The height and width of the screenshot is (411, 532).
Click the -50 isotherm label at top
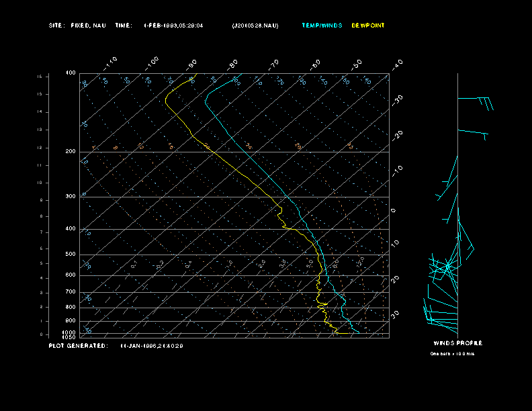tap(357, 64)
